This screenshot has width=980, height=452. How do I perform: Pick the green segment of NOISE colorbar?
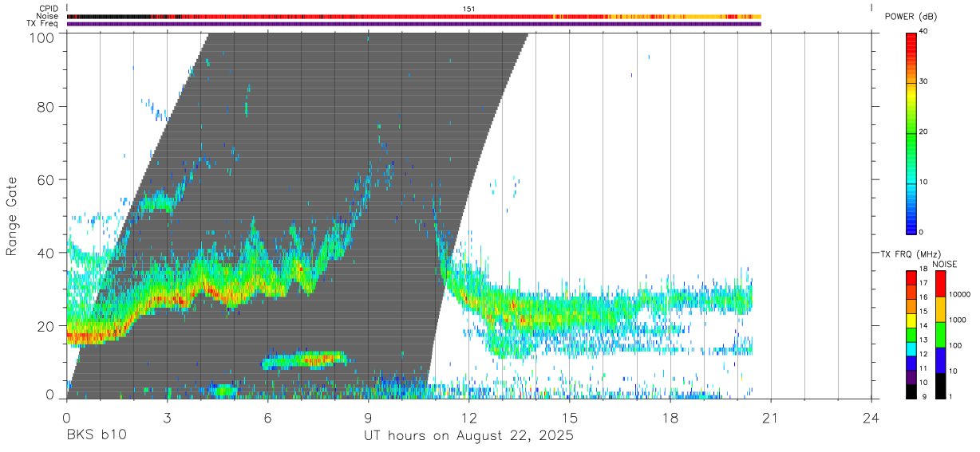pyautogui.click(x=939, y=334)
